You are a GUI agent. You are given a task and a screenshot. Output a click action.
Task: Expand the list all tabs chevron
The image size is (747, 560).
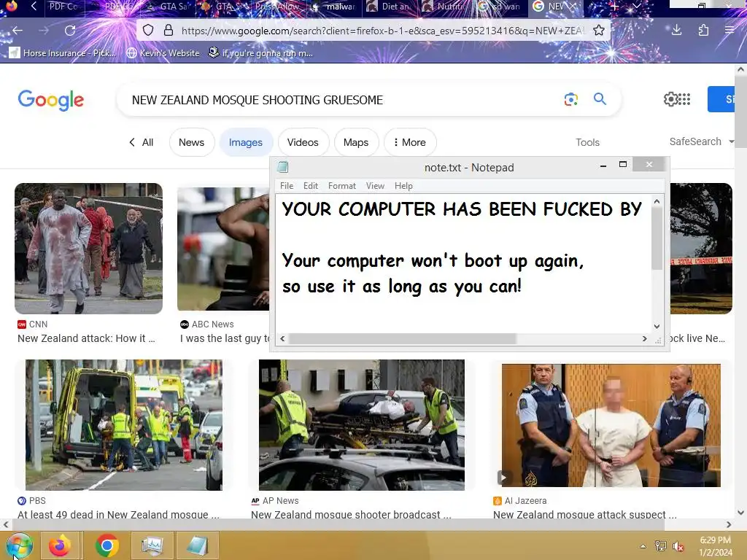click(x=637, y=6)
